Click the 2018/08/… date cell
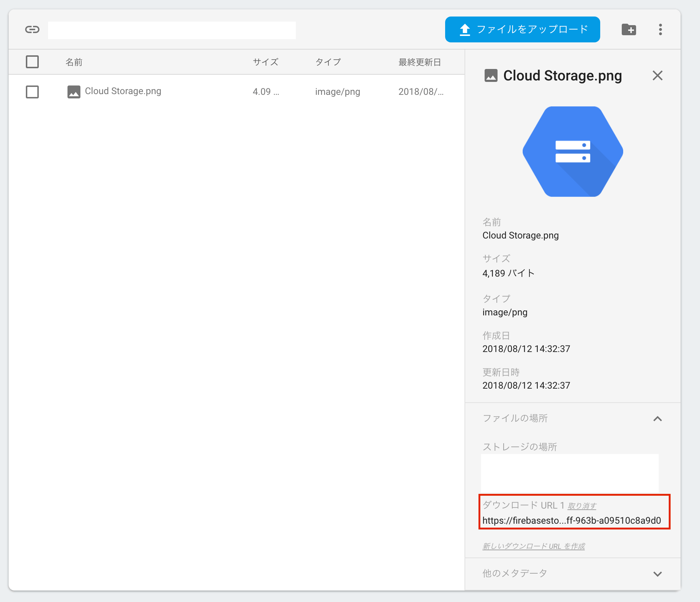 coord(421,92)
